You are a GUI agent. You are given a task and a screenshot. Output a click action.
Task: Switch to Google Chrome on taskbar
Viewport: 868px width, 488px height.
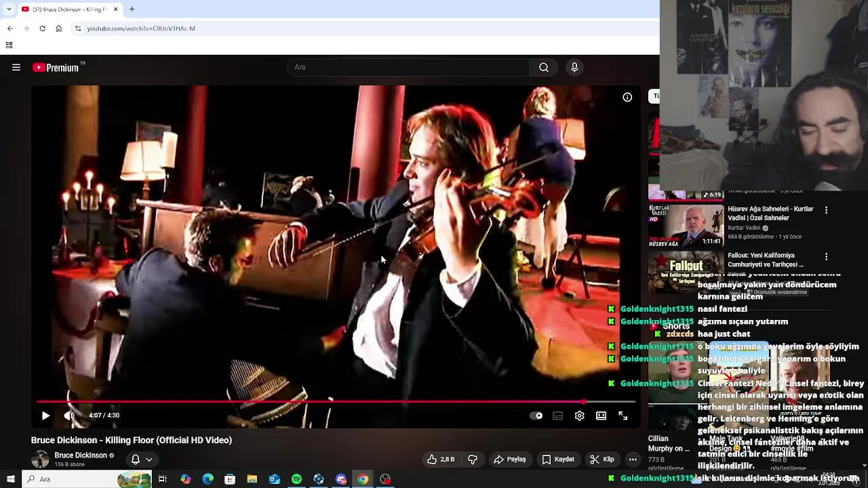(x=363, y=479)
